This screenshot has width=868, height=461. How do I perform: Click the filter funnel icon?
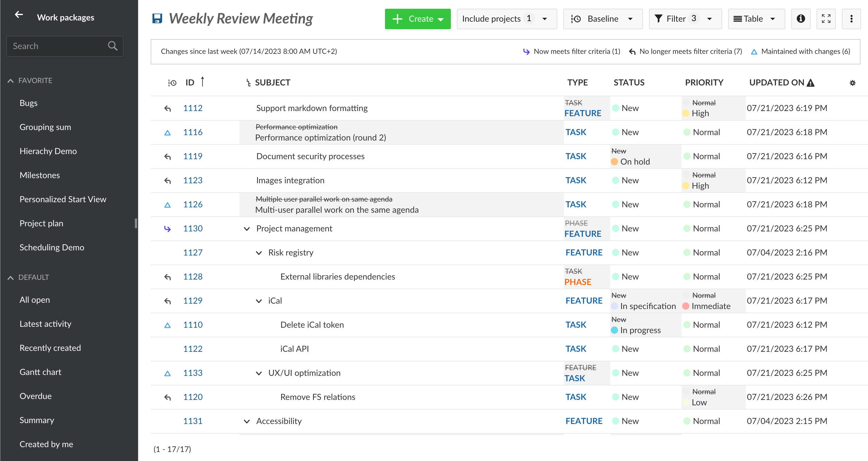(658, 18)
